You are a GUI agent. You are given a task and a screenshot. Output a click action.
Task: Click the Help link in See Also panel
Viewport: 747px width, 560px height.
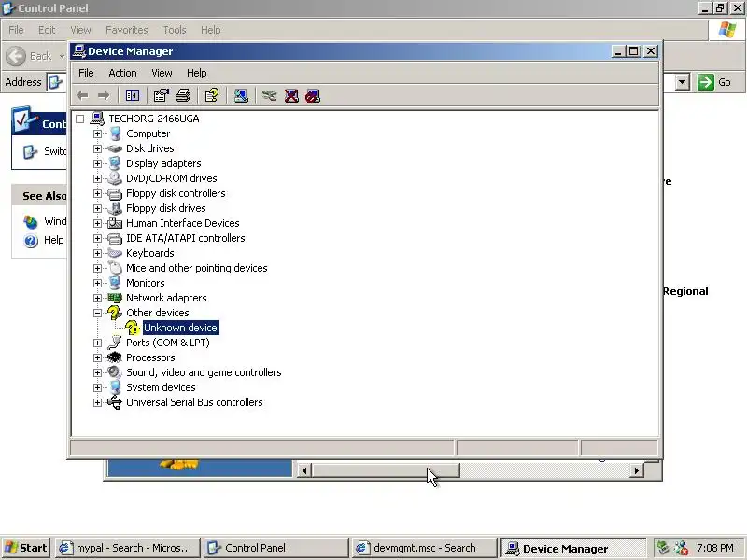(54, 240)
